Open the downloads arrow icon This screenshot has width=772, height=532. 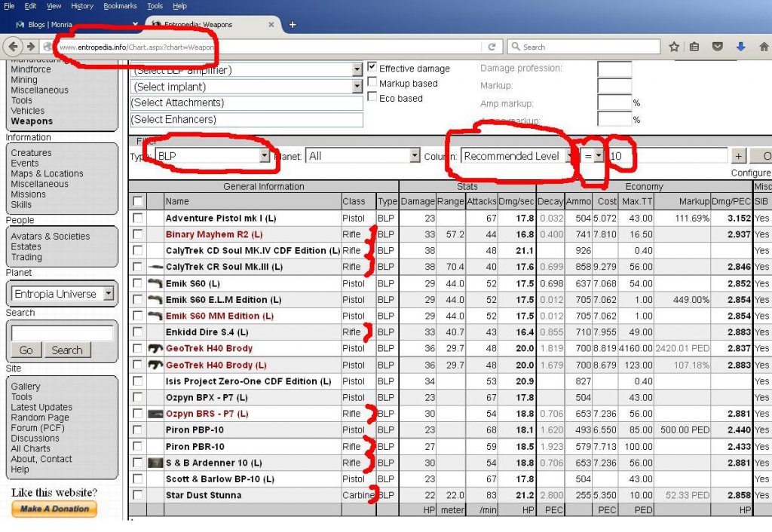[740, 47]
